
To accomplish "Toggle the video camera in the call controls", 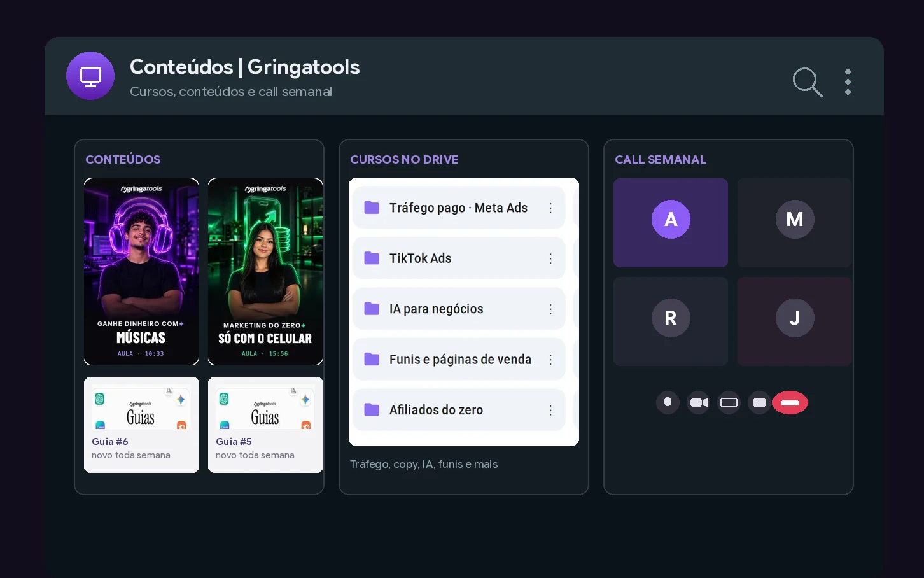I will click(x=699, y=402).
